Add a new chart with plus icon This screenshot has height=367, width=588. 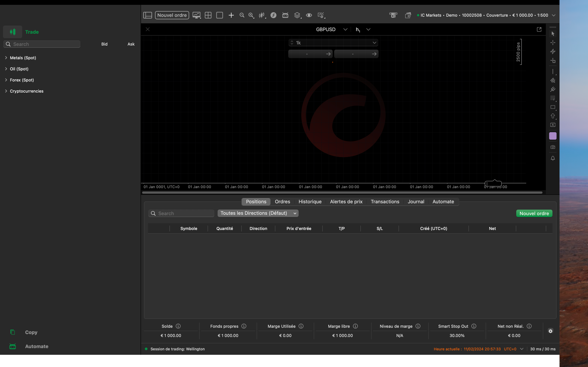231,15
